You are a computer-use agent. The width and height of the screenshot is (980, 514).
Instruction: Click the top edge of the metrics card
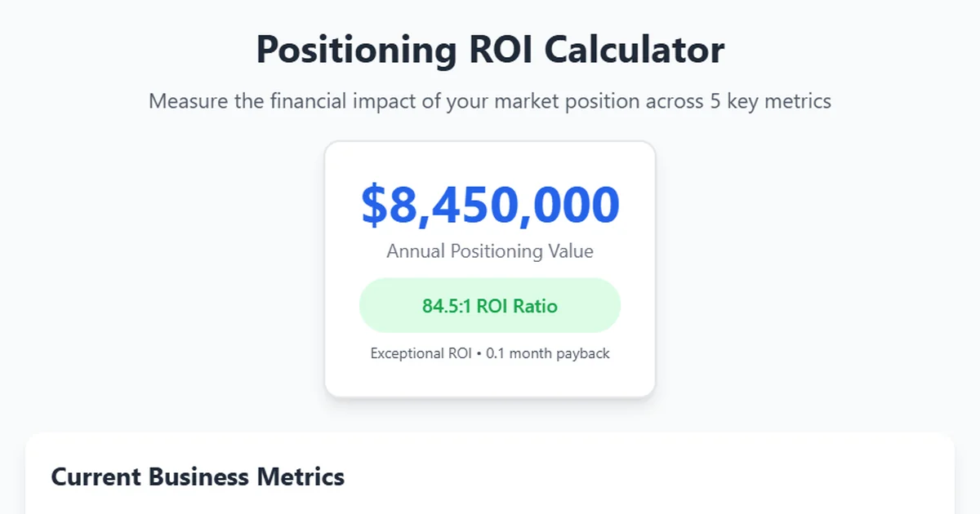pyautogui.click(x=489, y=435)
